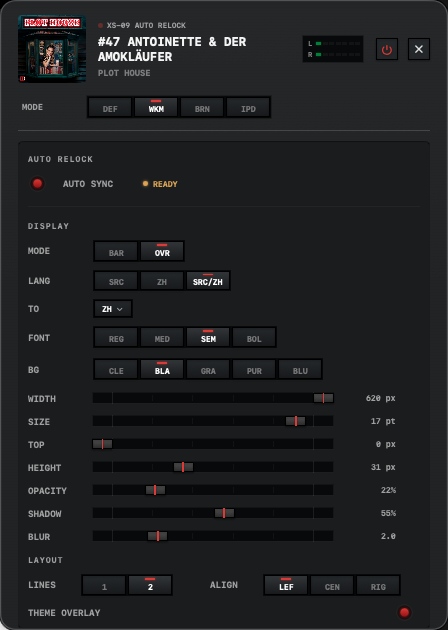Toggle the Theme Overlay red switch
Viewport: 448px width, 630px height.
coord(404,612)
